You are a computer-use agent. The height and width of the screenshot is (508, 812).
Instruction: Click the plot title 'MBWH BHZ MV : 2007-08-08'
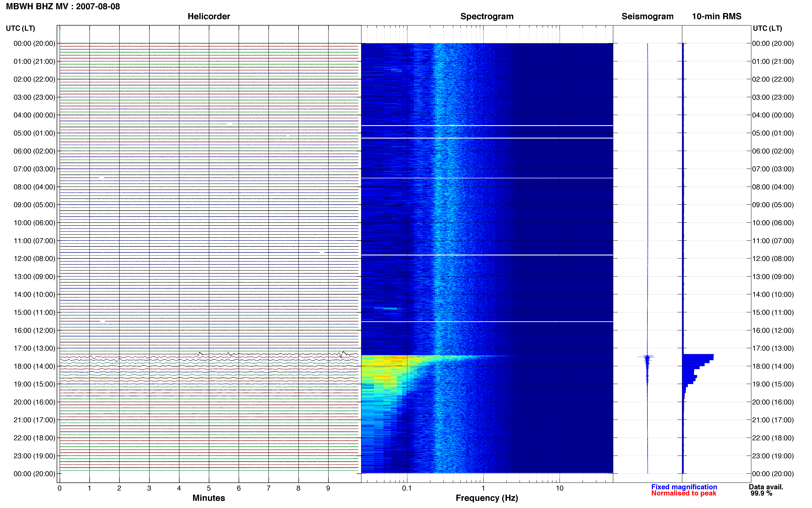[63, 6]
